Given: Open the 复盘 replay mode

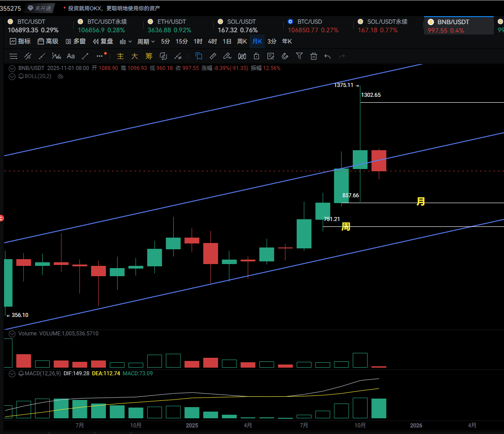Looking at the screenshot, I should tap(103, 41).
